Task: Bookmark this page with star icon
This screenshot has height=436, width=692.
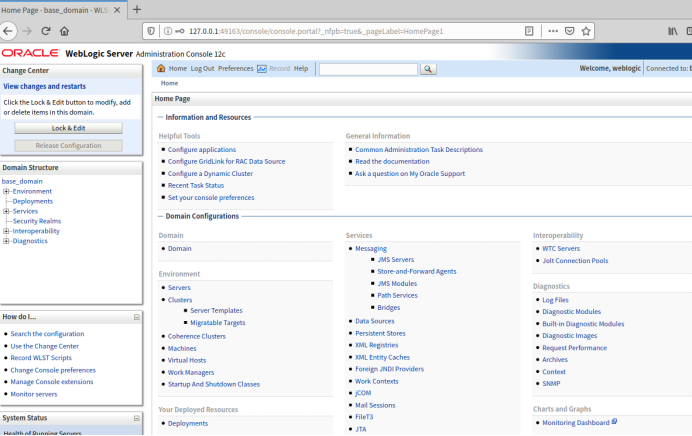Action: pos(586,31)
